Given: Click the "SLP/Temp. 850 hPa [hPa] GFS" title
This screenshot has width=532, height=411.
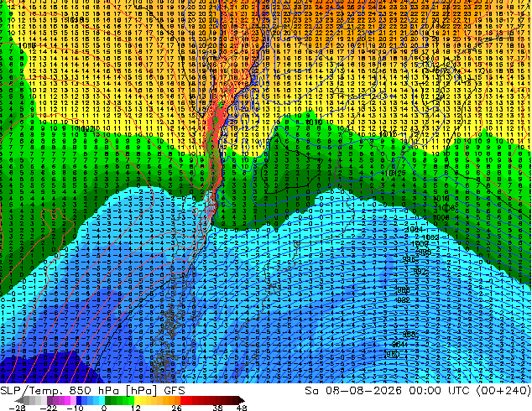Looking at the screenshot, I should (x=92, y=391).
